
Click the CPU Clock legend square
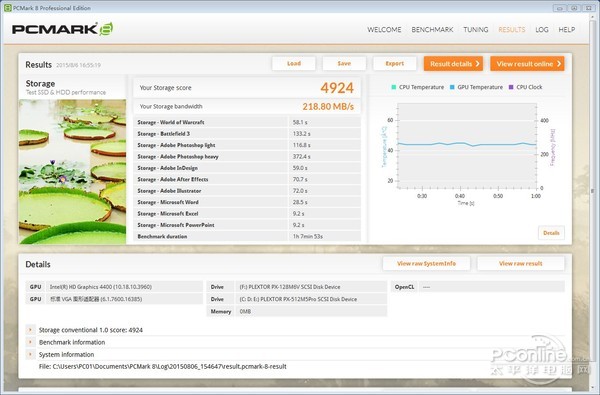pos(511,87)
